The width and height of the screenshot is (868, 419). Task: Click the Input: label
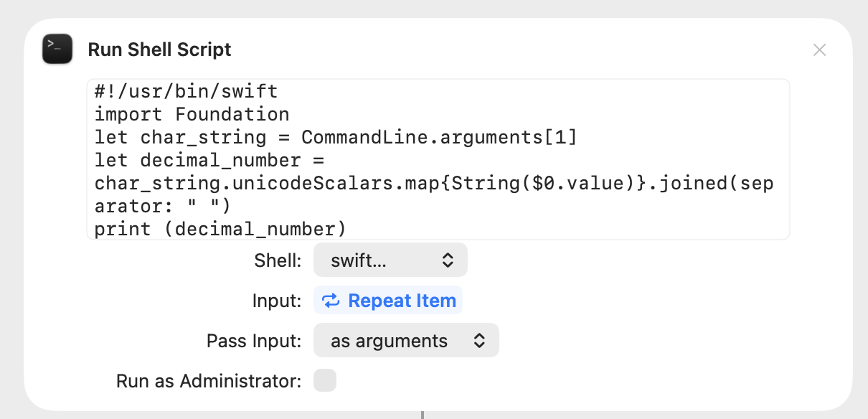(x=276, y=301)
